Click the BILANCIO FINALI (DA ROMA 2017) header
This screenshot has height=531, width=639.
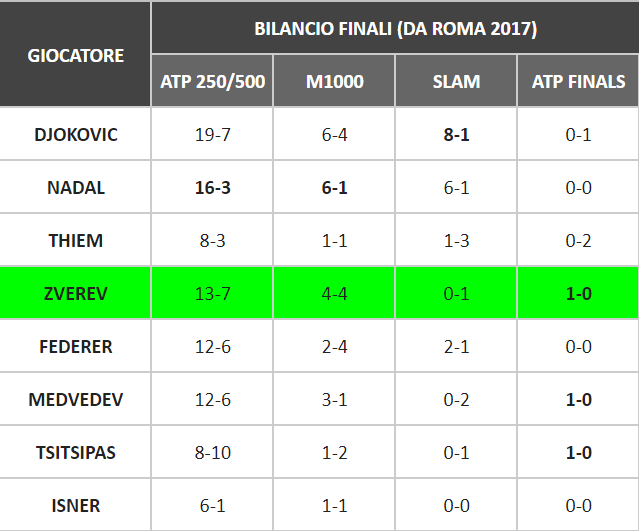(x=395, y=28)
